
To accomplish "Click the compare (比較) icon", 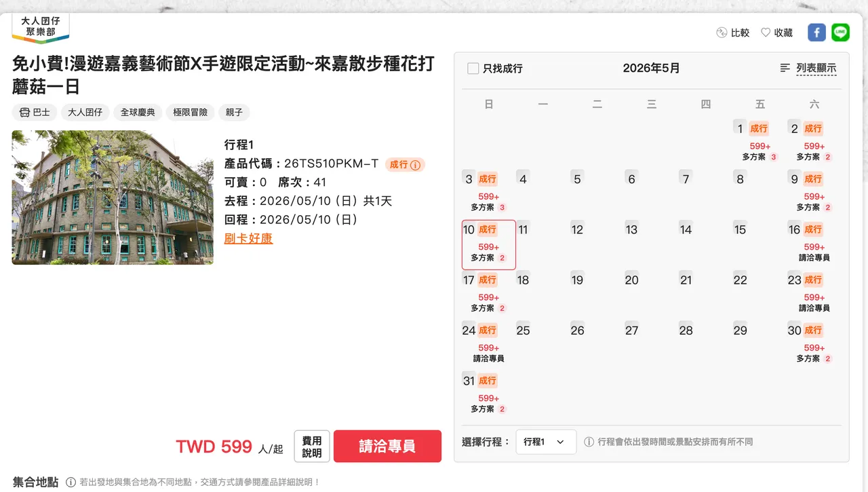I will pyautogui.click(x=722, y=33).
